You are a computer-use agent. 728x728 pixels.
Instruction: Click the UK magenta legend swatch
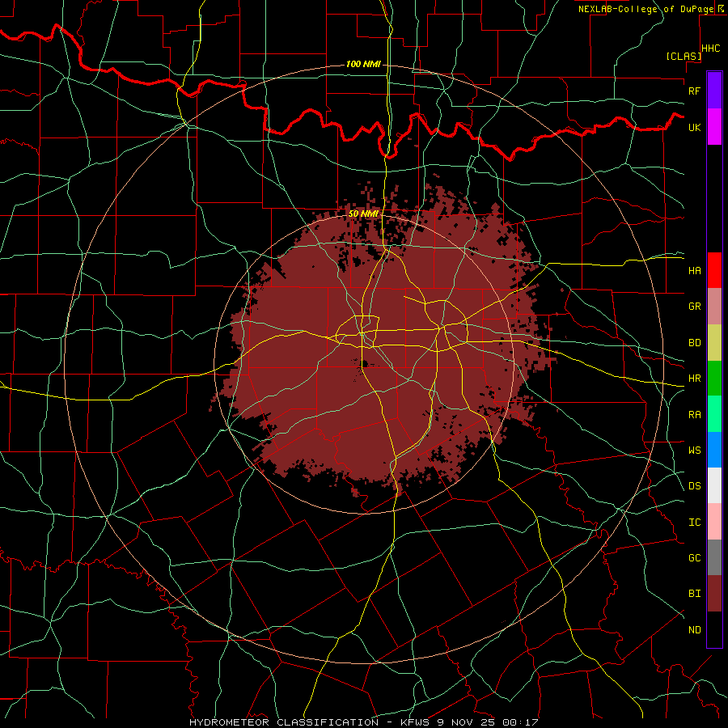[714, 126]
